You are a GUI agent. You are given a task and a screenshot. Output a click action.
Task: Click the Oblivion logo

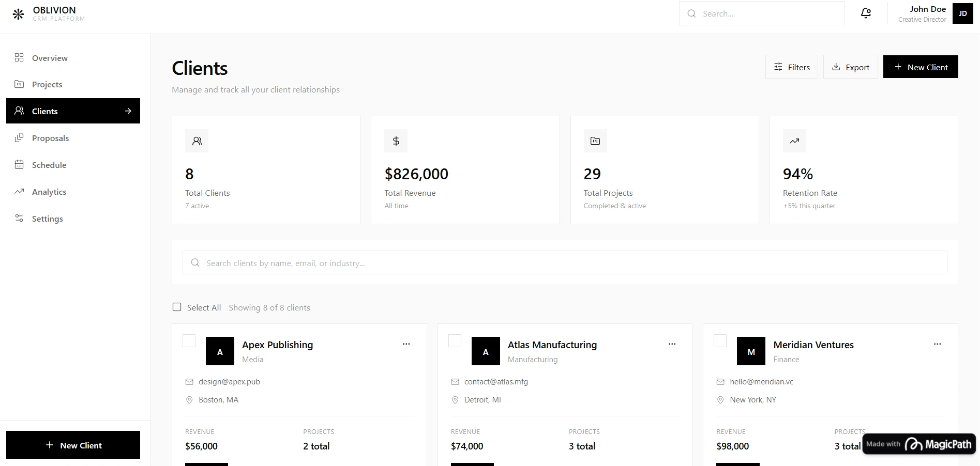click(19, 13)
